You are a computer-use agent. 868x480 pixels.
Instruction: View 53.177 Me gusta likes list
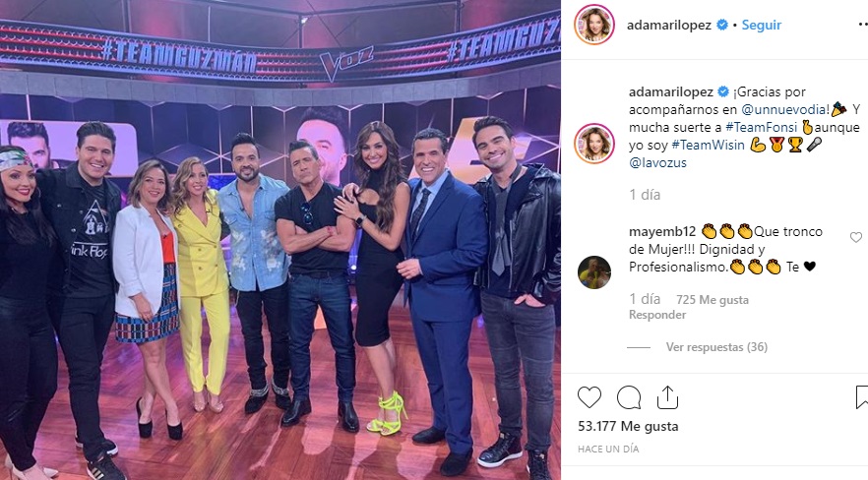point(628,426)
